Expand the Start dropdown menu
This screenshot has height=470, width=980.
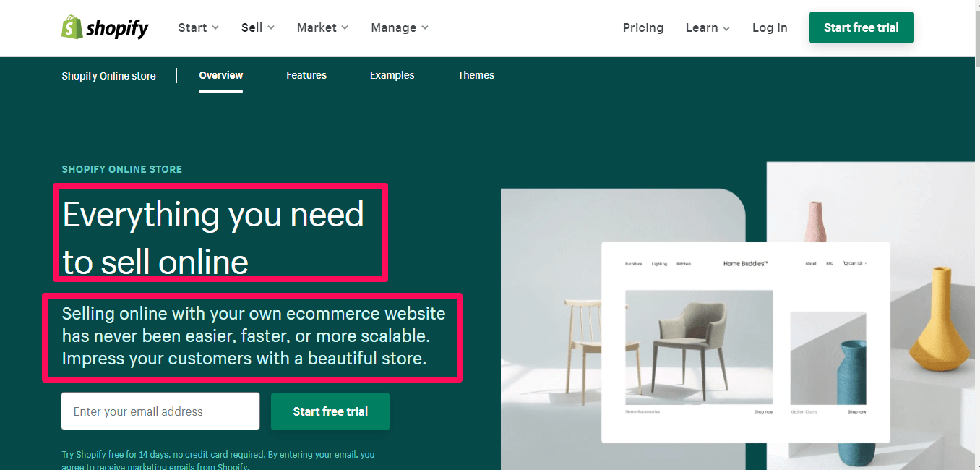198,27
